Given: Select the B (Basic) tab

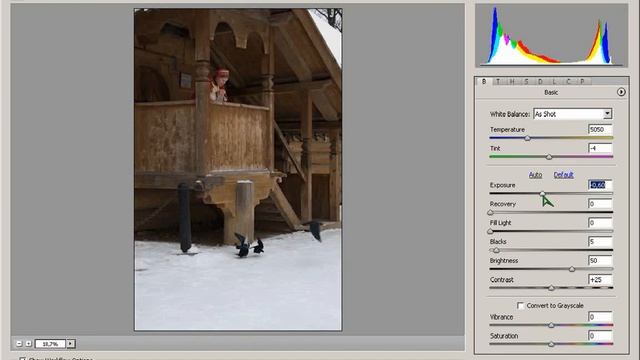Looking at the screenshot, I should (484, 81).
